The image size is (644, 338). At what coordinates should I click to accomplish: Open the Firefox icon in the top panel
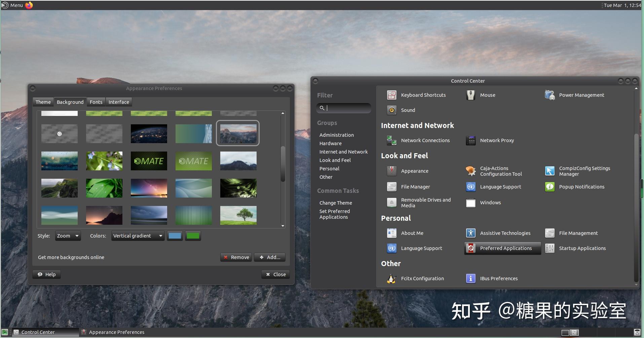29,5
